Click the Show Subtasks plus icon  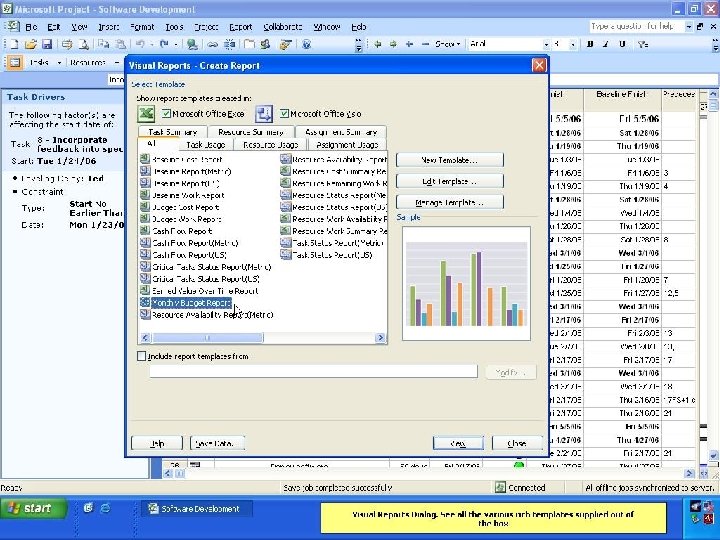409,44
